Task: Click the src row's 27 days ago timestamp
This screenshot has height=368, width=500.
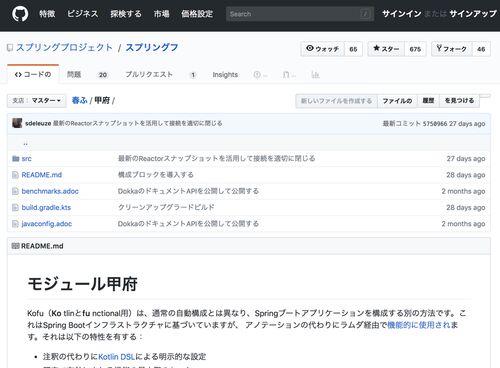Action: tap(466, 159)
